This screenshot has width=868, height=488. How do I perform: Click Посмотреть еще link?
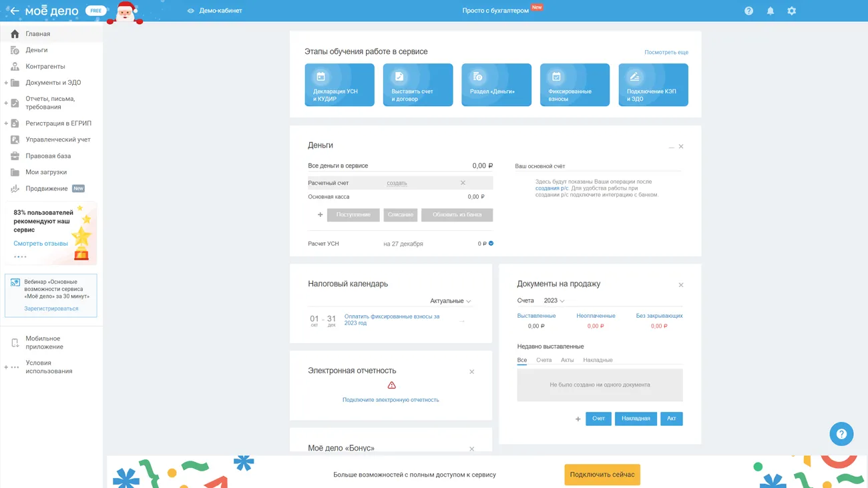click(666, 52)
